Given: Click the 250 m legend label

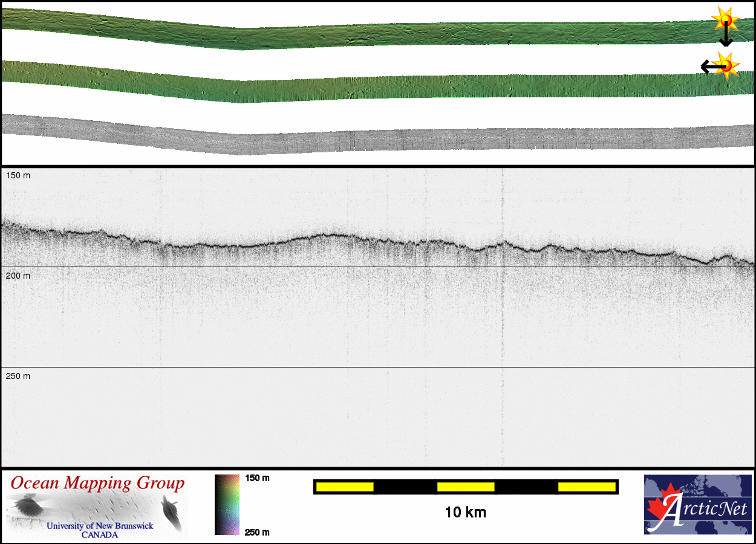Looking at the screenshot, I should click(257, 532).
